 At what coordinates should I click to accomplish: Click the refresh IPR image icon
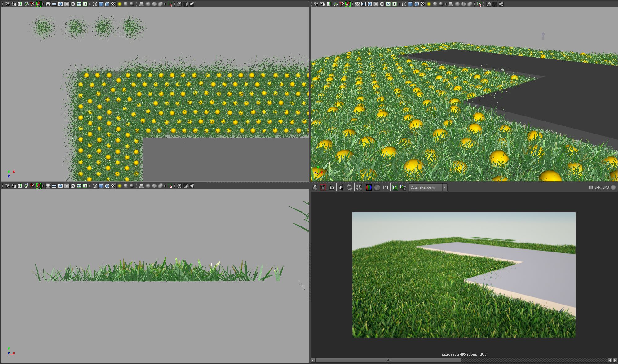[350, 187]
